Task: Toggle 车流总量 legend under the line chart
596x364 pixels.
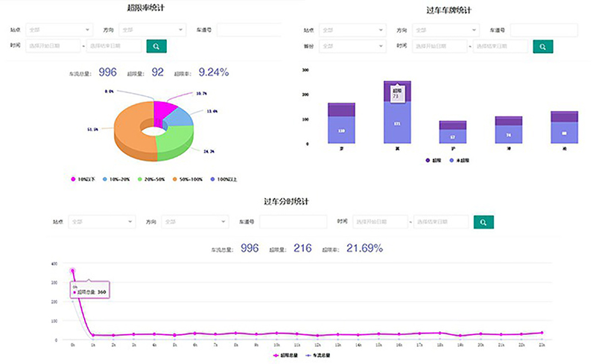Action: pos(318,355)
